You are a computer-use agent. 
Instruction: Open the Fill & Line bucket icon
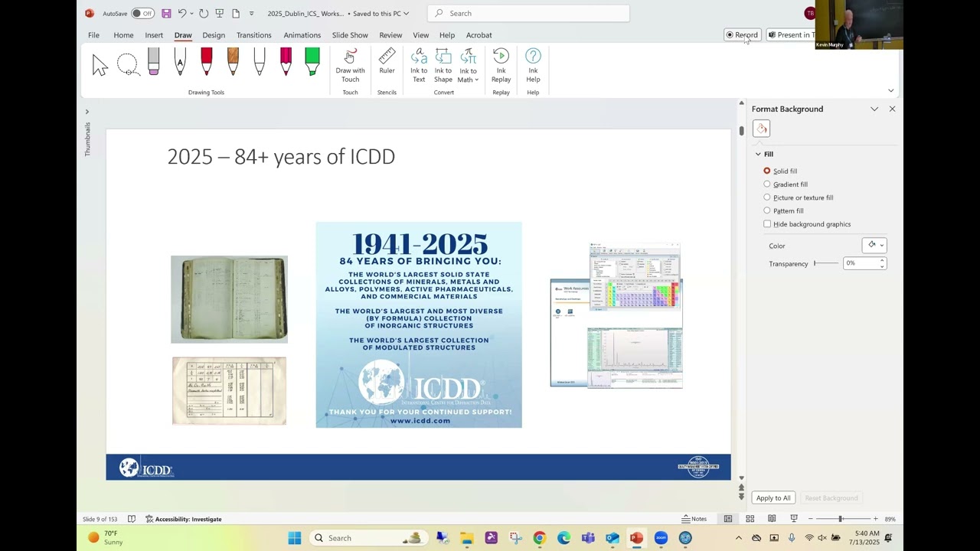coord(761,129)
